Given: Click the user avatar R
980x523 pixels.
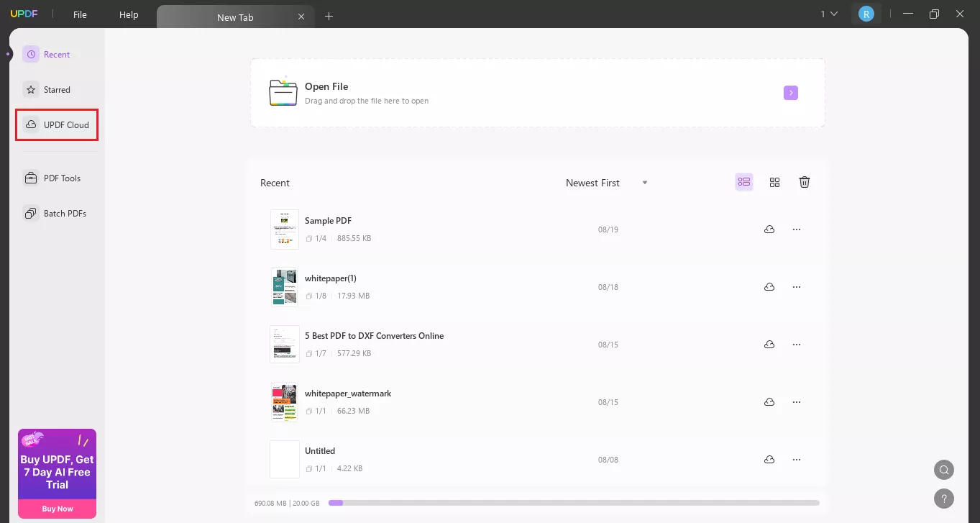Looking at the screenshot, I should (866, 14).
